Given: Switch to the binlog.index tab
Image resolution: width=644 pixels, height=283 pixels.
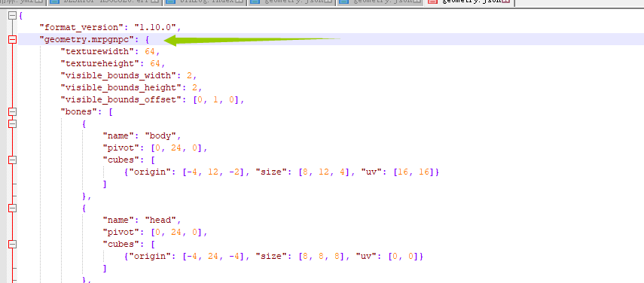Looking at the screenshot, I should click(x=206, y=2).
